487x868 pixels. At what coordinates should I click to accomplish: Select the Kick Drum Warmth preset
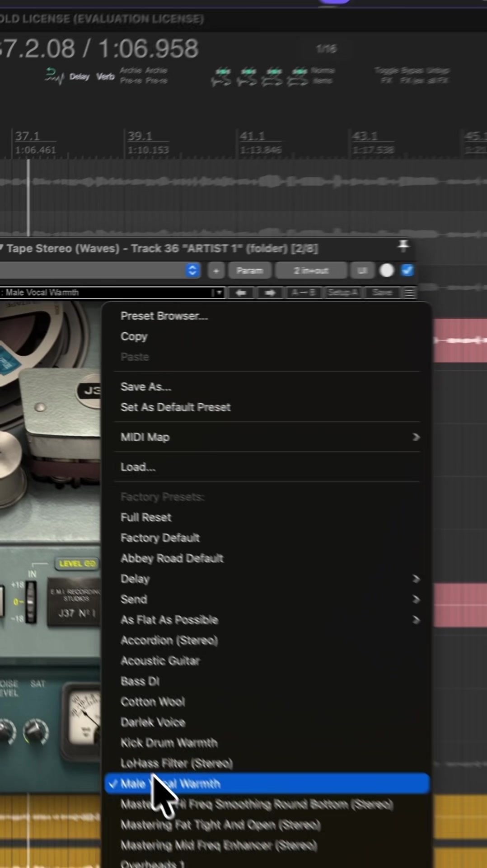click(267, 743)
